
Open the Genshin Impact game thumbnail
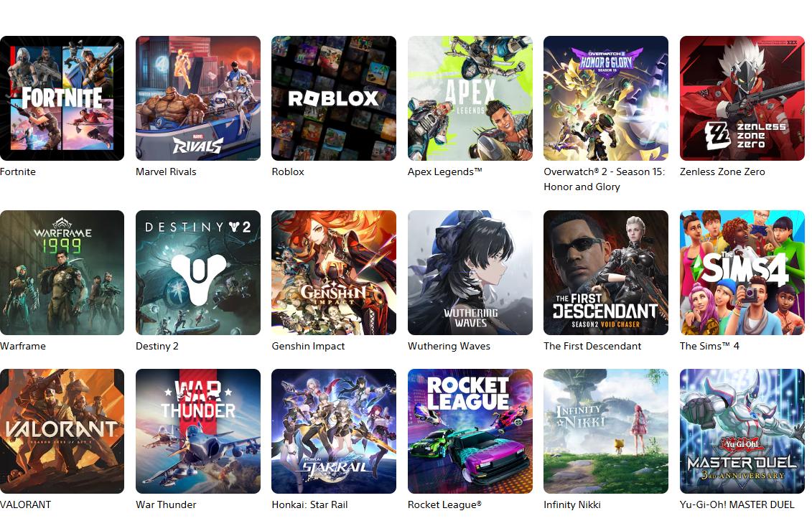point(334,273)
